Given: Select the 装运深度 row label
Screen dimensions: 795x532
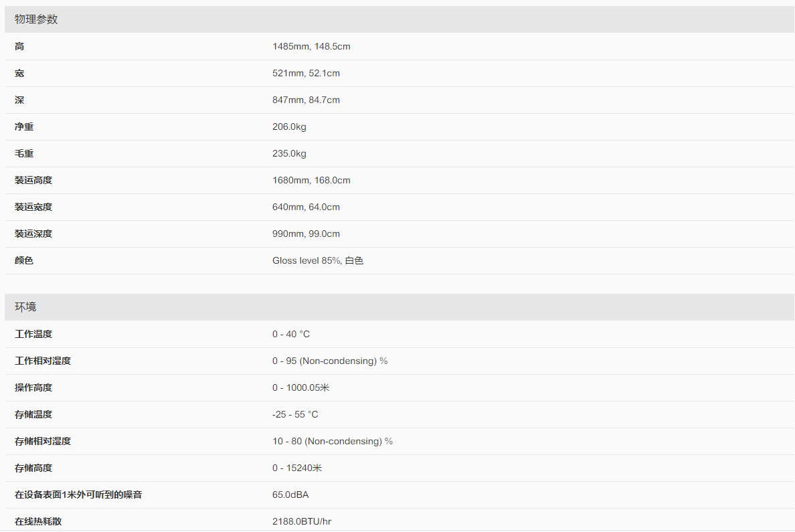Looking at the screenshot, I should click(33, 234).
